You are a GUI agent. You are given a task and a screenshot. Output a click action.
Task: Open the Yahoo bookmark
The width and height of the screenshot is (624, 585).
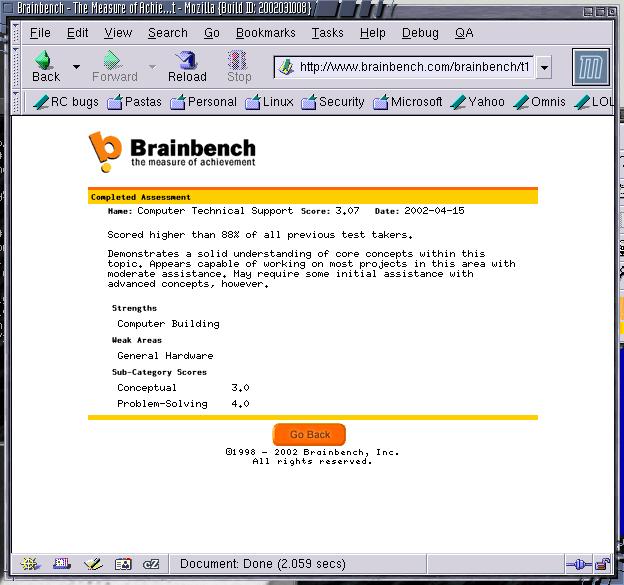tap(478, 102)
